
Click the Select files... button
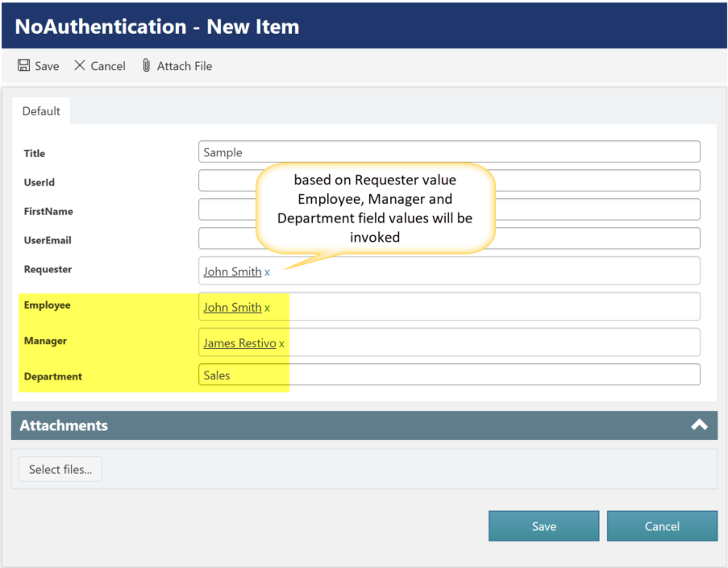pyautogui.click(x=60, y=470)
